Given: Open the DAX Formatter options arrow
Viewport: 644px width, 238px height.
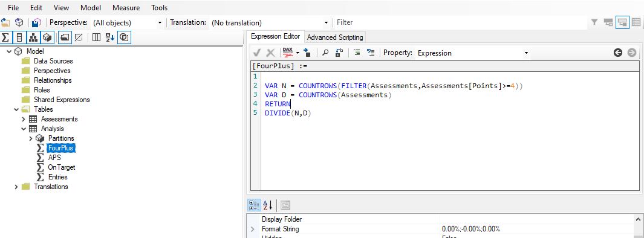Looking at the screenshot, I should coord(298,53).
